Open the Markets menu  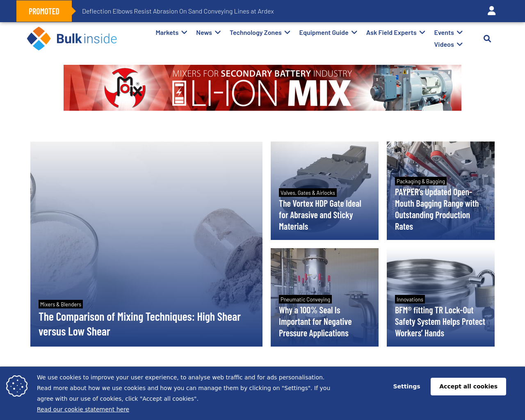click(167, 32)
